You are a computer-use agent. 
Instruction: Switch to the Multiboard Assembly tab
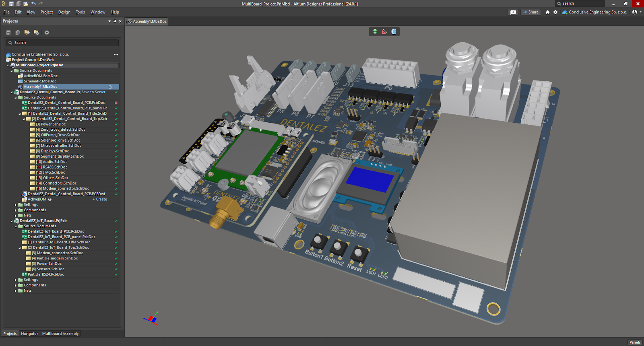60,334
